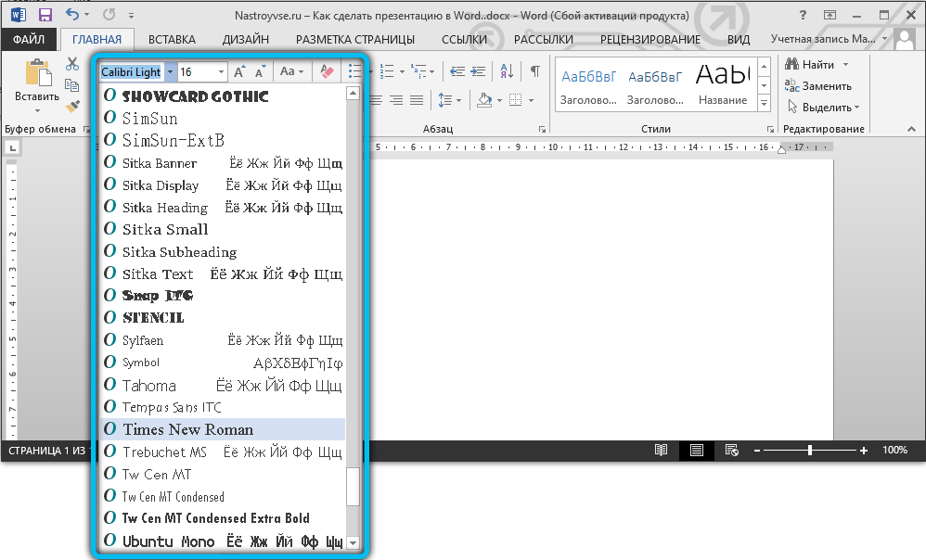Click the zoom slider handle
This screenshot has width=926, height=560.
(810, 450)
